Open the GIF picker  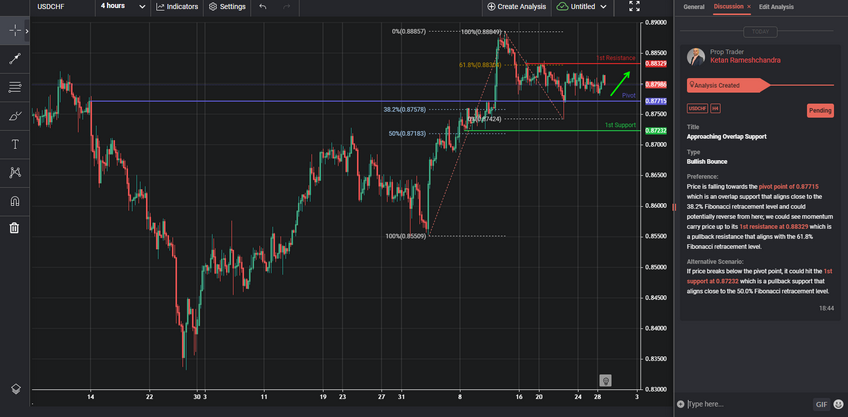point(821,404)
